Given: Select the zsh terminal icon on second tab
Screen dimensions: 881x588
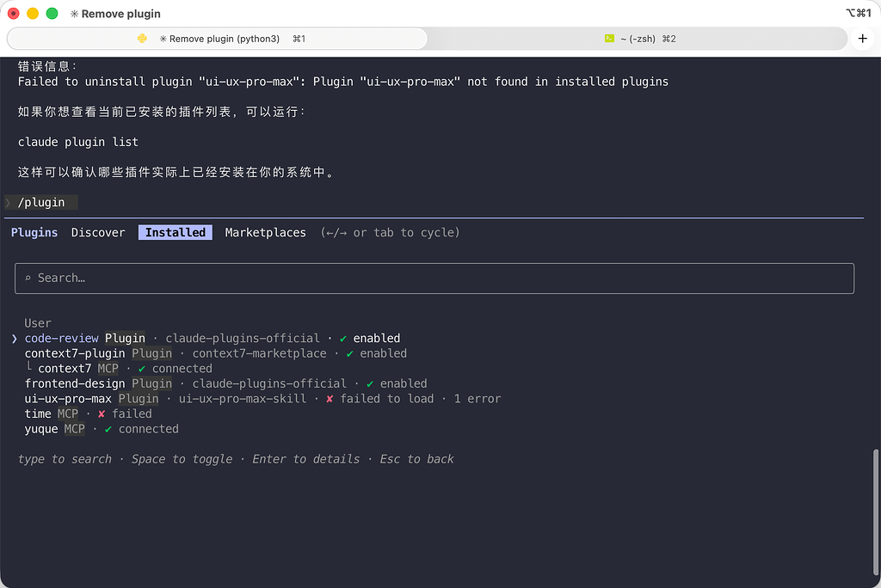Looking at the screenshot, I should 609,39.
